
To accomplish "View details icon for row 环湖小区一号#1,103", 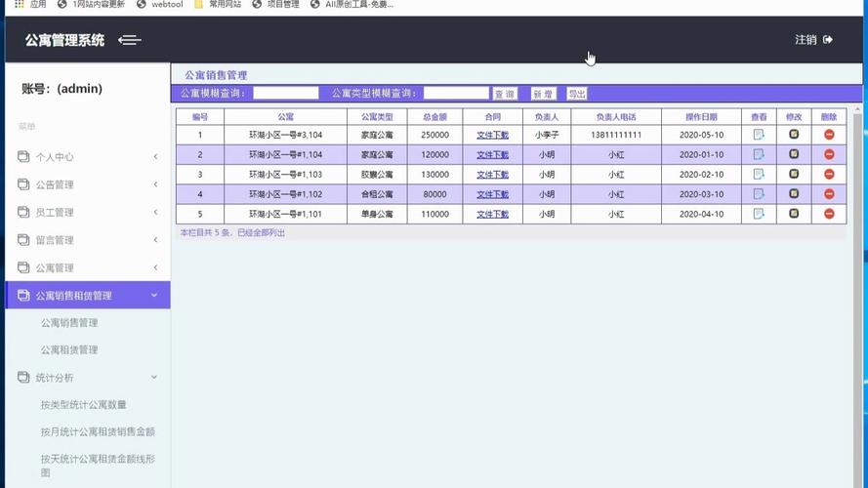I will pos(759,175).
